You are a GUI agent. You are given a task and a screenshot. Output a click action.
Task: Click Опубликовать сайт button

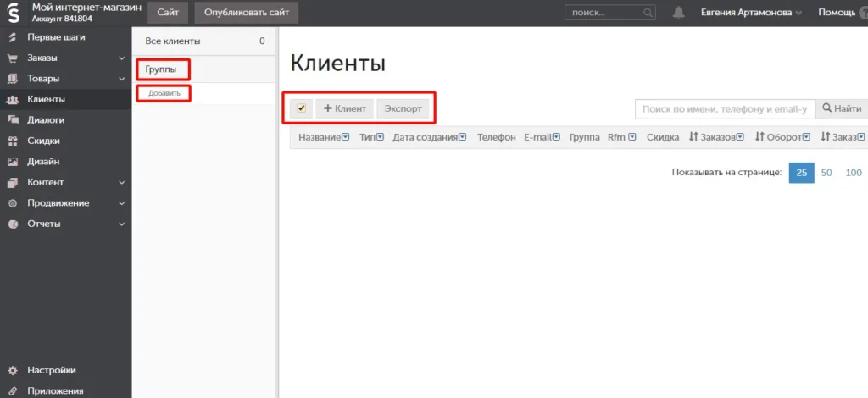click(247, 13)
